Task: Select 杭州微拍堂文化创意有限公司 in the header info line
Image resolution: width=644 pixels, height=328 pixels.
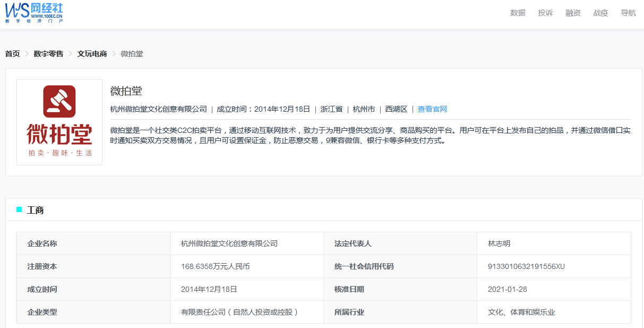Action: [158, 109]
